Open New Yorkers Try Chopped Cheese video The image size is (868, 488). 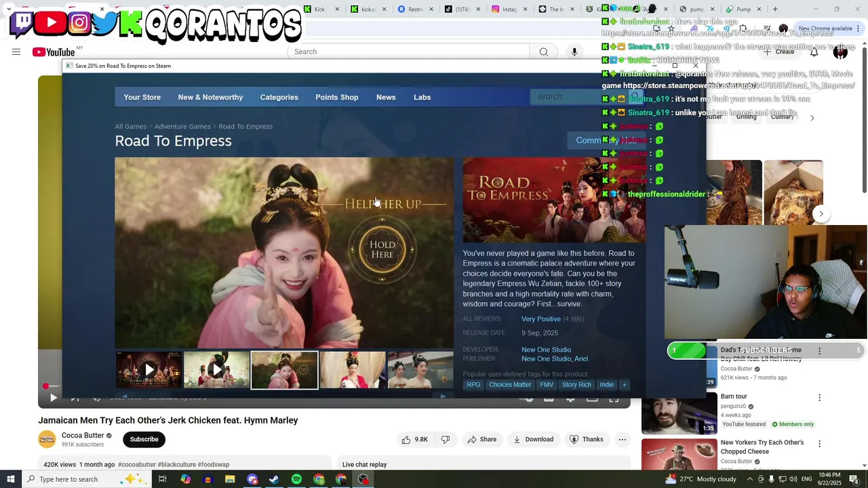[762, 447]
